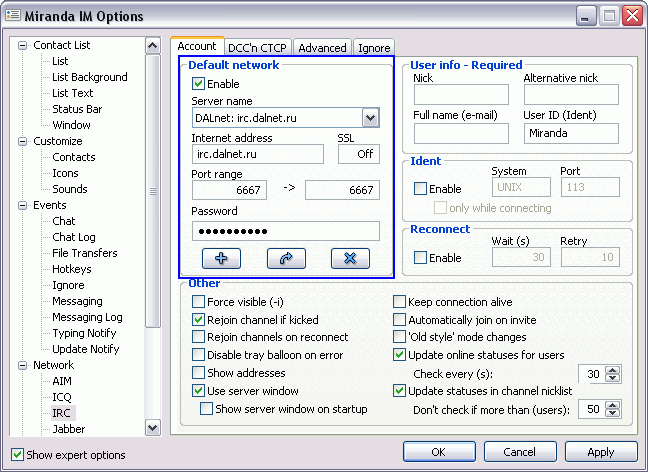This screenshot has height=472, width=648.
Task: Check Show addresses option
Action: tap(198, 372)
